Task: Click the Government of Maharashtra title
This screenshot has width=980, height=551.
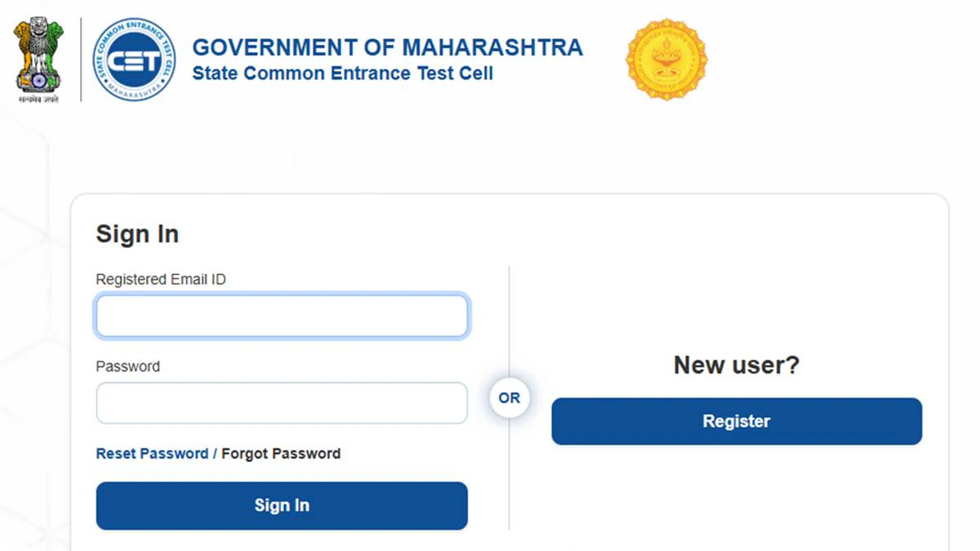Action: click(387, 47)
